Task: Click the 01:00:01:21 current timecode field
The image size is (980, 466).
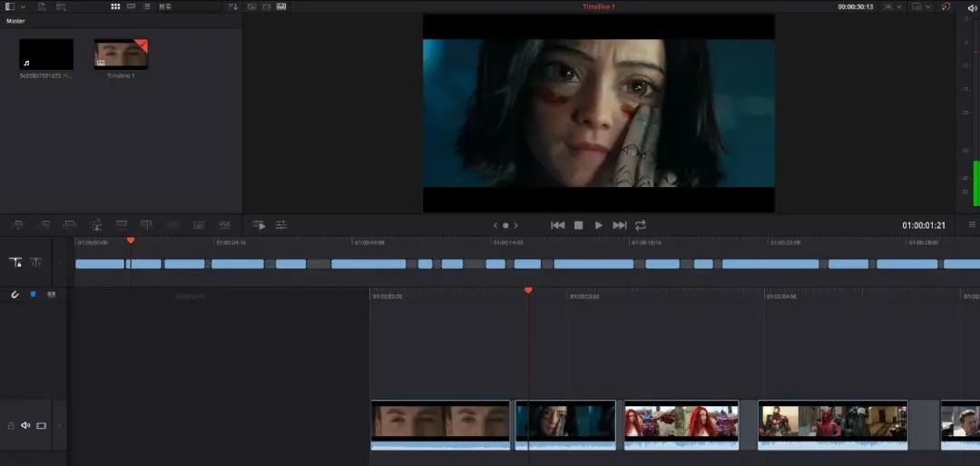Action: pos(924,225)
